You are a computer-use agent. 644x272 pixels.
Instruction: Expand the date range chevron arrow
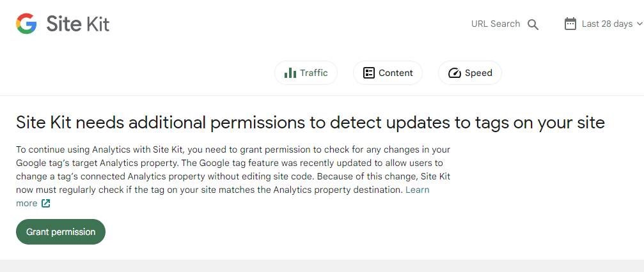[x=639, y=24]
